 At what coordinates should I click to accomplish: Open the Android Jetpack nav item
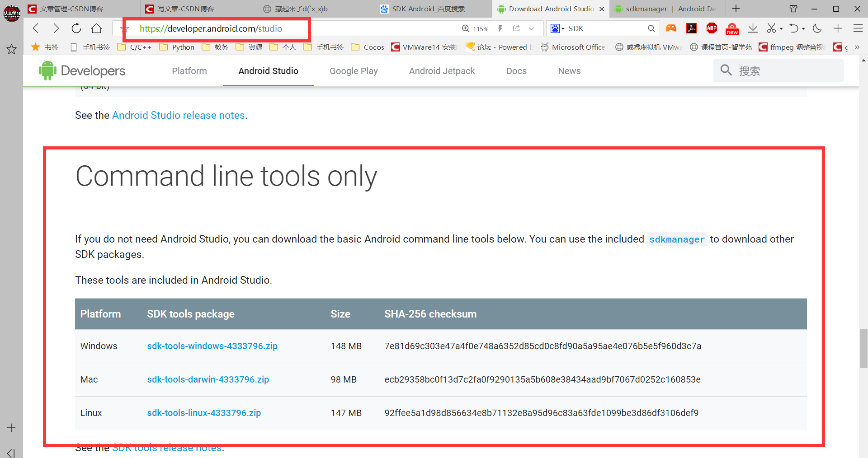(x=442, y=71)
